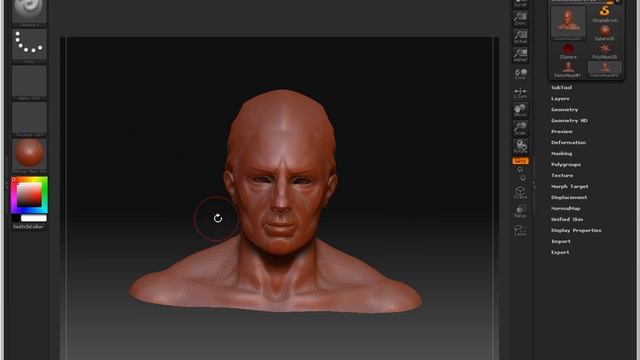Select the highlighted DemoHead#2 tool
Viewport: 640px width, 360px height.
pos(605,69)
